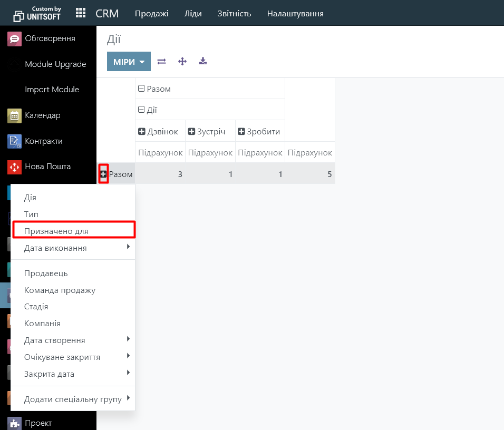The width and height of the screenshot is (504, 430).
Task: Open Налаштування in top navigation
Action: point(295,13)
